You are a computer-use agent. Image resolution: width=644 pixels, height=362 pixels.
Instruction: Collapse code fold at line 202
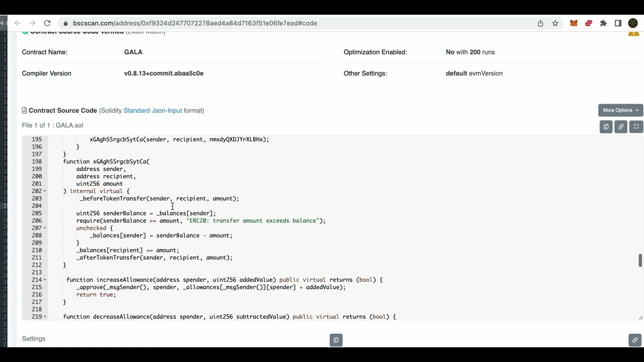click(x=45, y=191)
